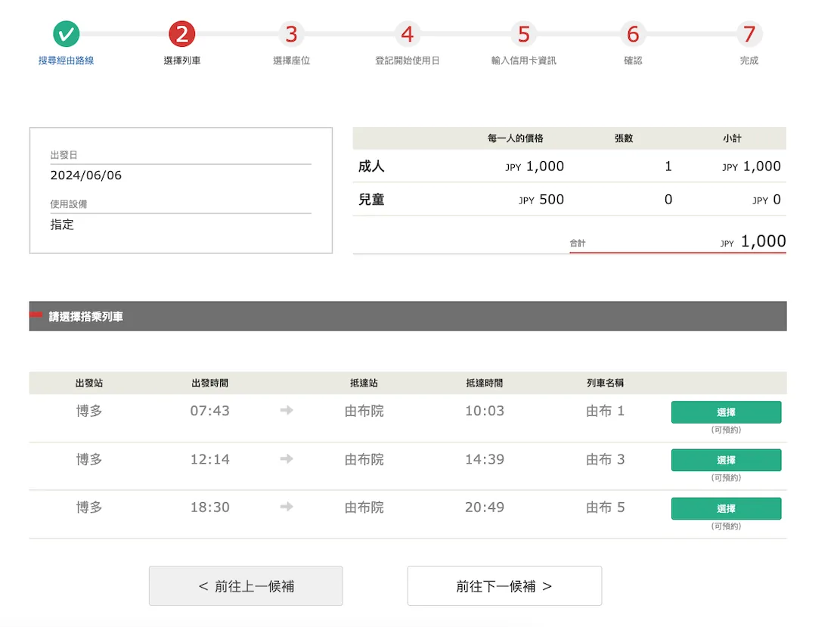The height and width of the screenshot is (627, 840).
Task: Click the 選擇座位 step label
Action: click(291, 61)
